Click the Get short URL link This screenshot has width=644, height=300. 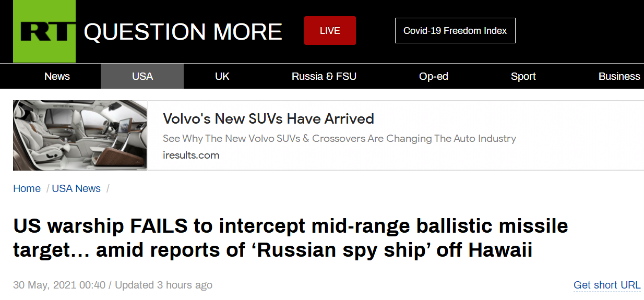[x=606, y=285]
